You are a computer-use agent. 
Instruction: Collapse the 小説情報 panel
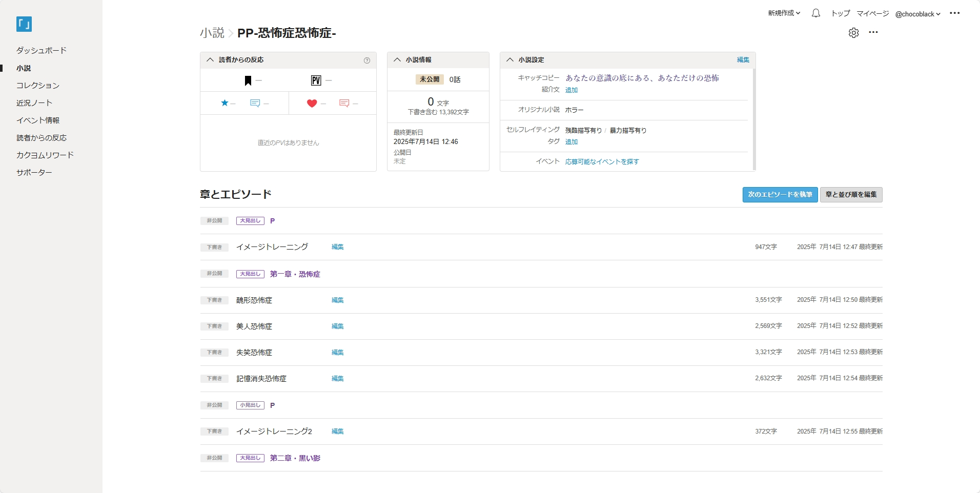point(397,60)
